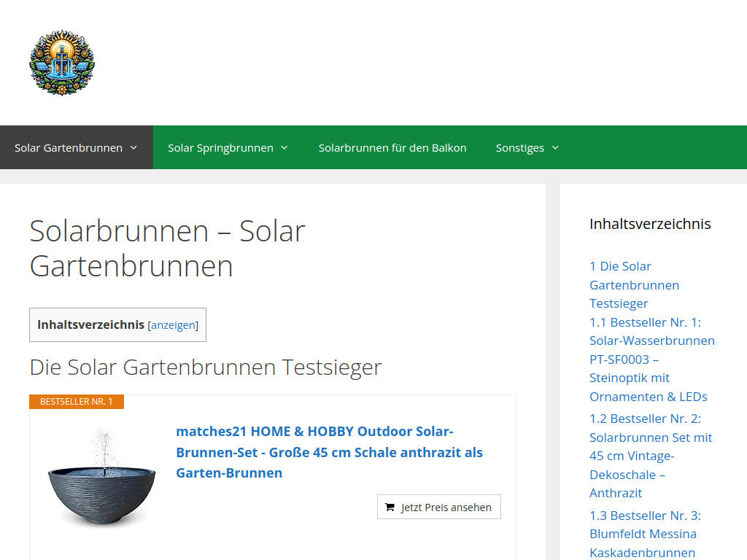The image size is (747, 560).
Task: Open the Solar Gartenbrunnen dropdown arrow
Action: click(133, 147)
